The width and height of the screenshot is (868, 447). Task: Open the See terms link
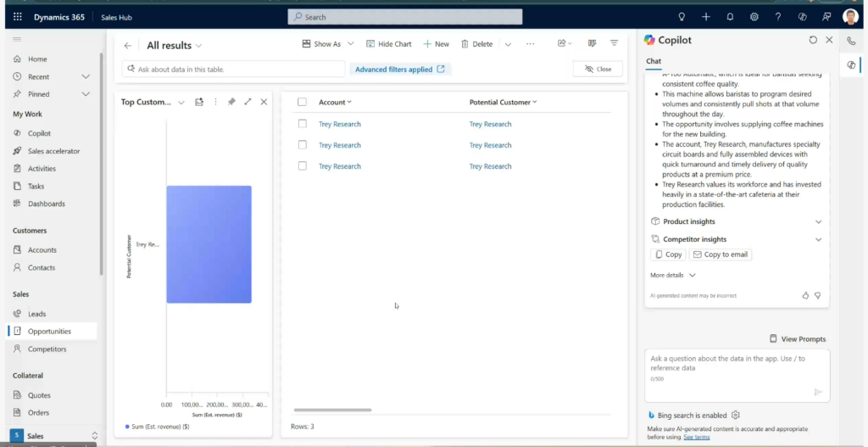(x=697, y=437)
